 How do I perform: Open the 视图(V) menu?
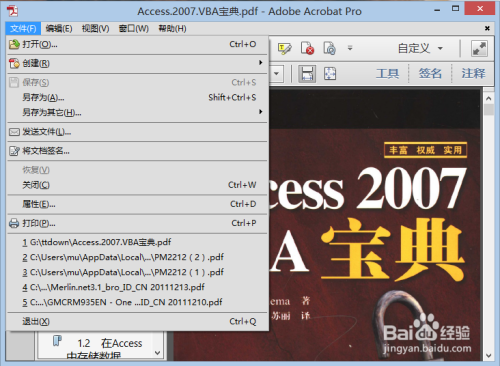[95, 29]
